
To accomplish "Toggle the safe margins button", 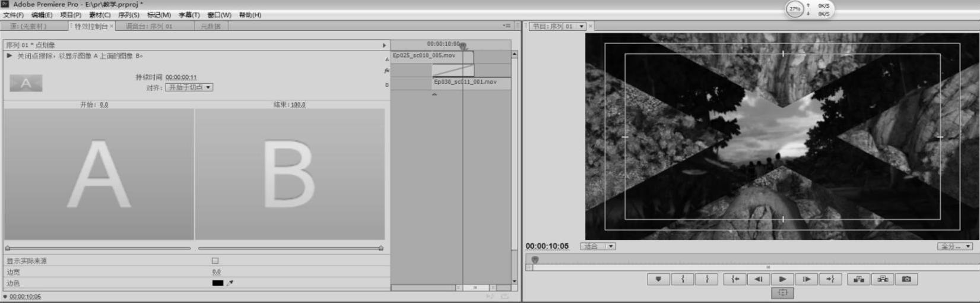I will [782, 292].
